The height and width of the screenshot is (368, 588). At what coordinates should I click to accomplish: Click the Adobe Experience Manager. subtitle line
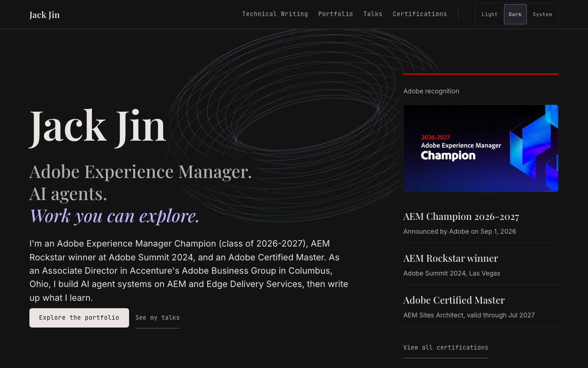click(141, 171)
